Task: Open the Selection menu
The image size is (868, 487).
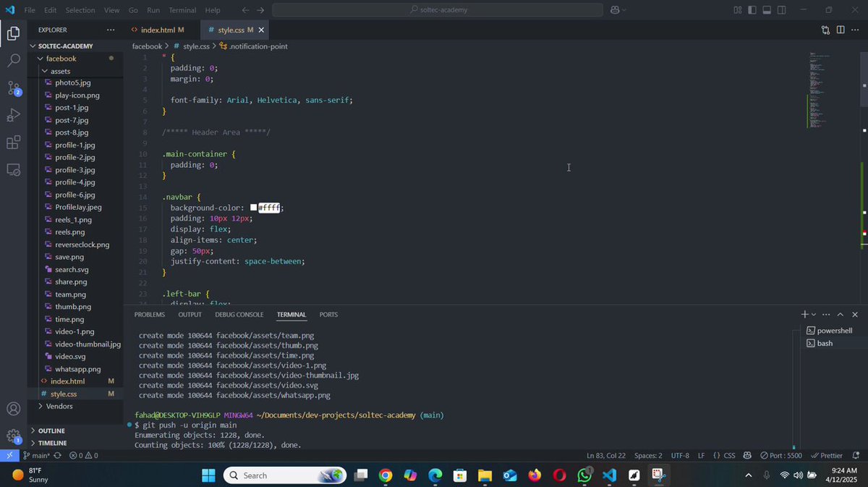Action: coord(80,10)
